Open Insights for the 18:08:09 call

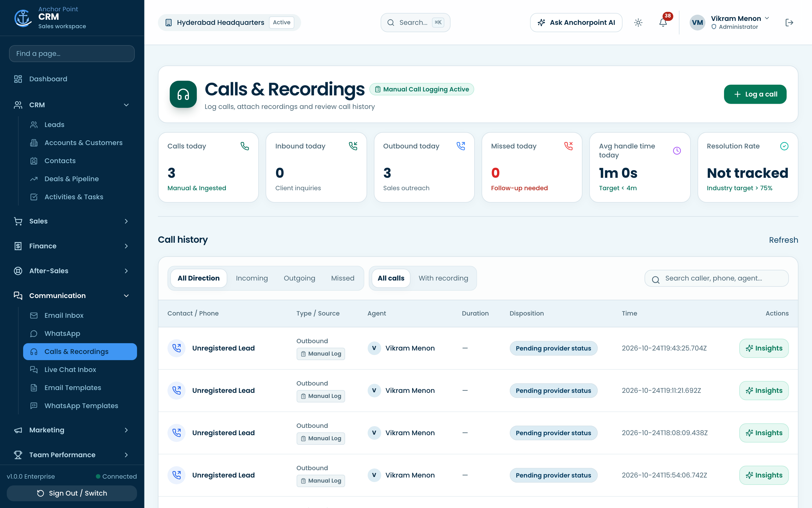[x=764, y=433]
